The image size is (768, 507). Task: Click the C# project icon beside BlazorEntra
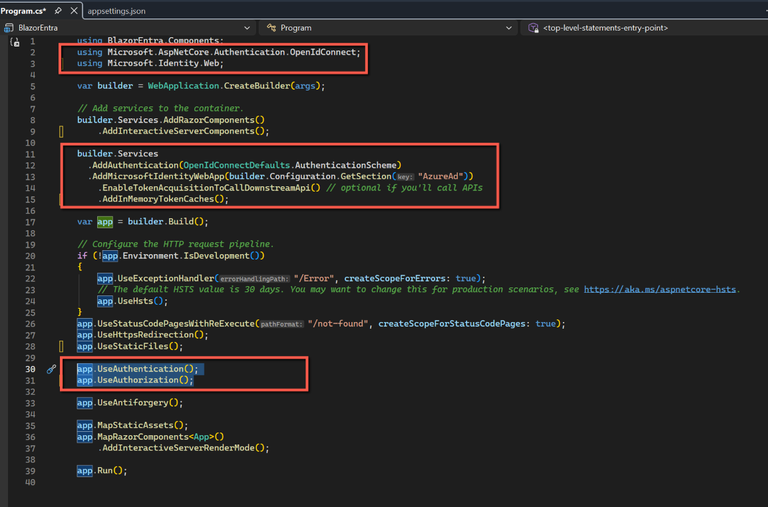[x=11, y=28]
